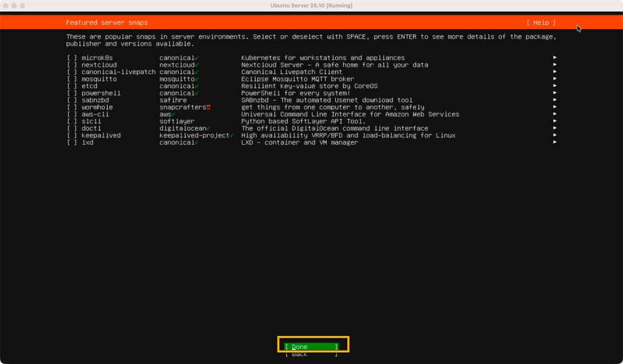The height and width of the screenshot is (364, 623).
Task: Click the verified checkmark beside aws publisher
Action: click(173, 114)
